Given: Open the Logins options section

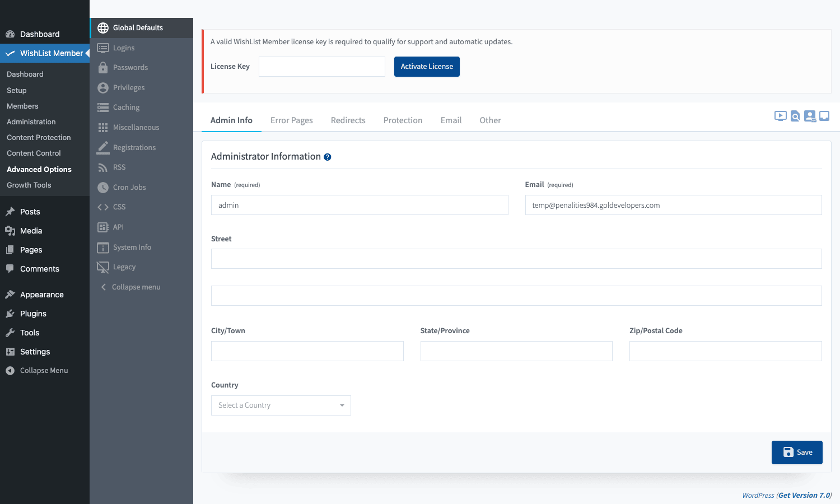Looking at the screenshot, I should pos(142,48).
